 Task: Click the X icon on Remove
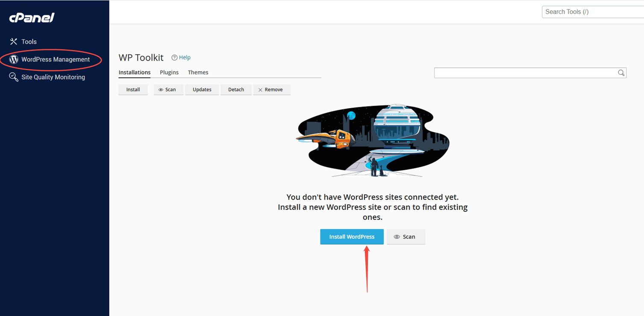(x=260, y=90)
